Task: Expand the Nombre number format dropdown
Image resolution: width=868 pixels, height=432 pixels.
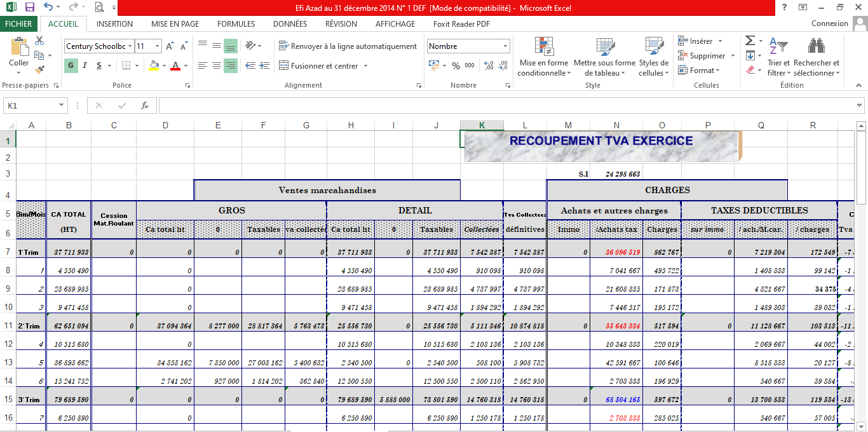Action: [506, 46]
